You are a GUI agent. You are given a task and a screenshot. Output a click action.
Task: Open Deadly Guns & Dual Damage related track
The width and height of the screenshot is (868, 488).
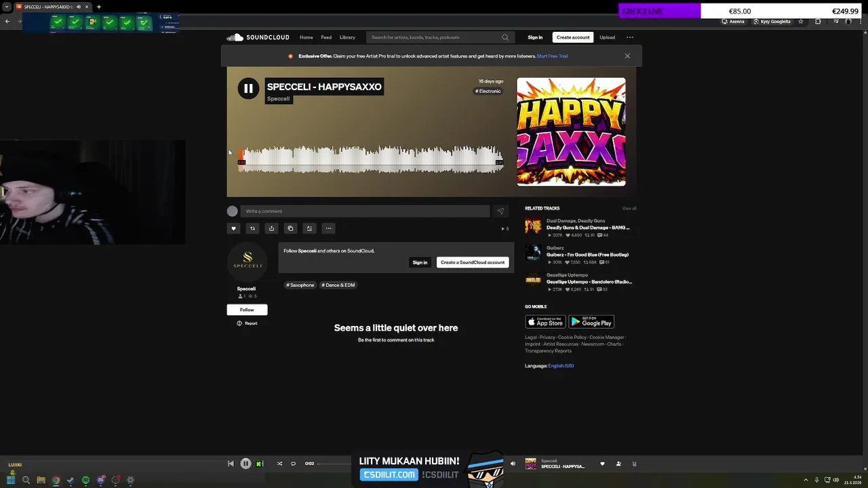(x=587, y=228)
